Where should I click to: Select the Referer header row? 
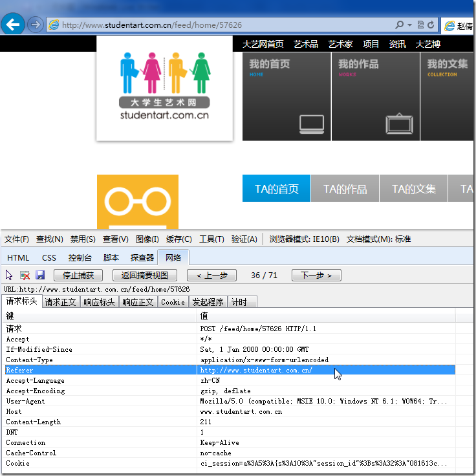click(x=230, y=370)
